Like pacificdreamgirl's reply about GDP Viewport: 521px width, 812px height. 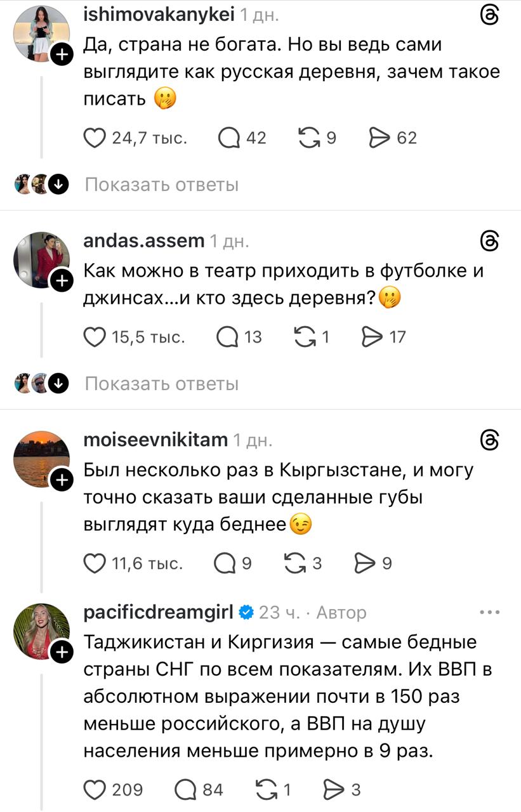[95, 790]
